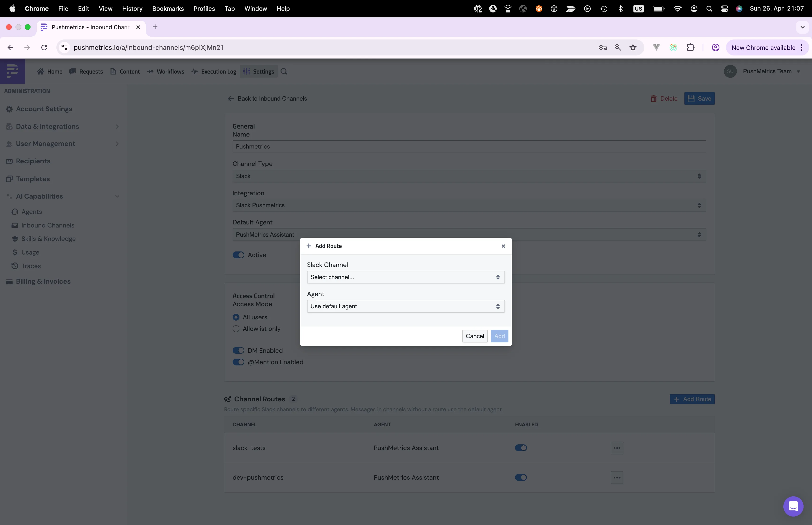Open options menu for dev-pushmetrics route
Image resolution: width=812 pixels, height=525 pixels.
point(617,478)
